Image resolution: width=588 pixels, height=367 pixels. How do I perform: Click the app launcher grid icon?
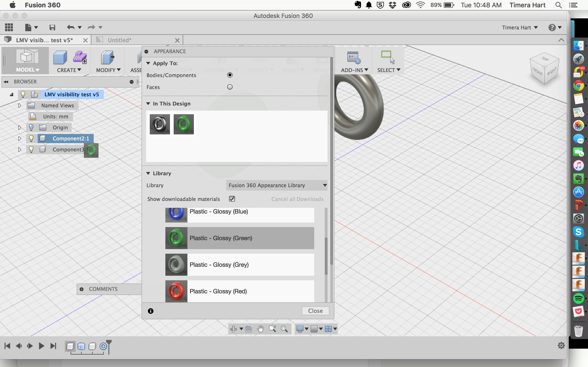9,27
